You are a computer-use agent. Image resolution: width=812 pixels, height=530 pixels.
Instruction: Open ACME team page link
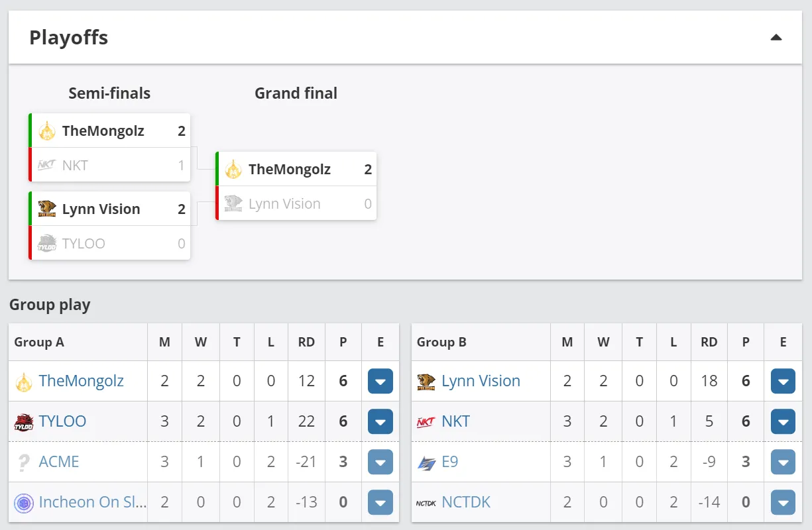[x=59, y=462]
